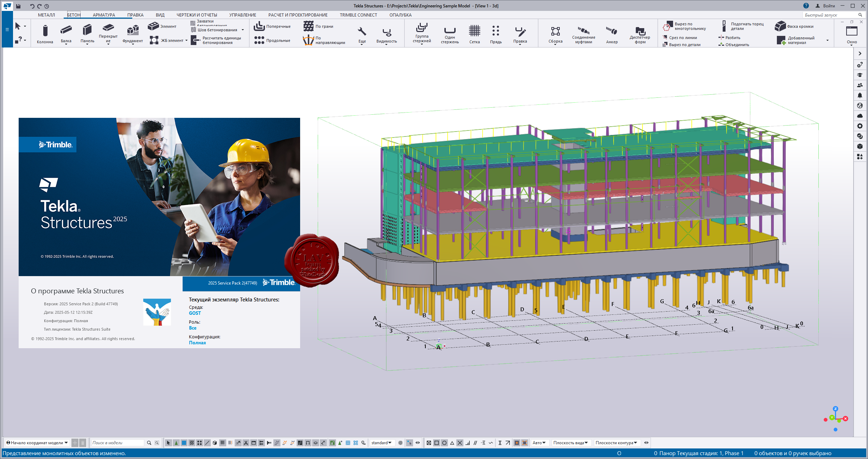The image size is (868, 459).
Task: Click the GOST environment link
Action: click(x=195, y=313)
